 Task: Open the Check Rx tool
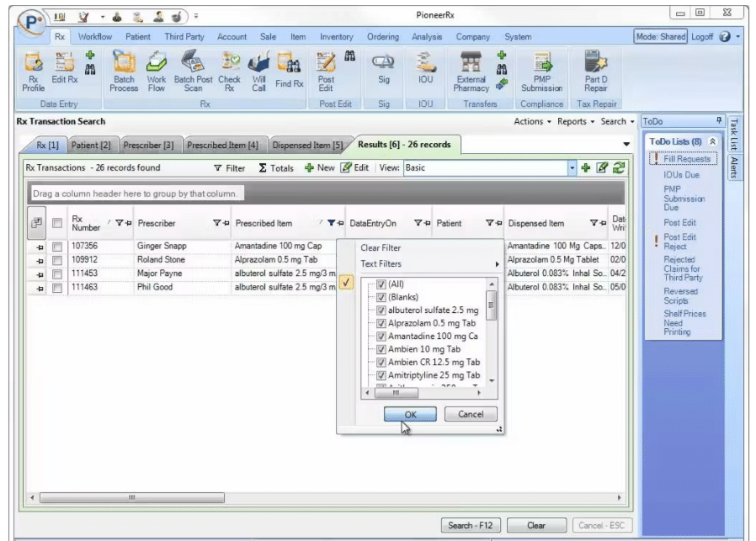[230, 71]
